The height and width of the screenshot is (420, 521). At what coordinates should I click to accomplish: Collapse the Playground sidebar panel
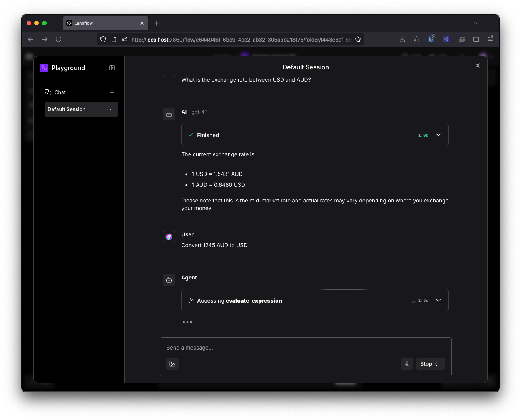[112, 68]
